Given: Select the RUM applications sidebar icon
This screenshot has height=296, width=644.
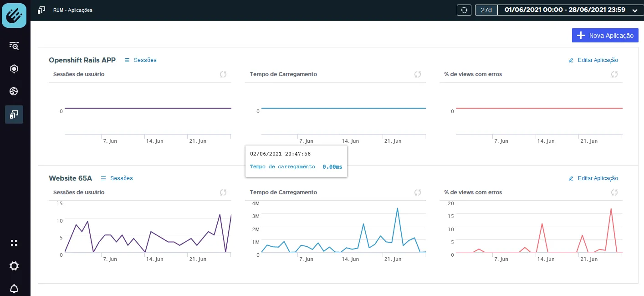Looking at the screenshot, I should click(x=14, y=114).
